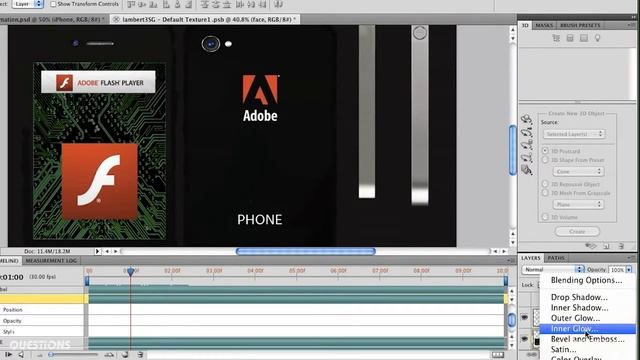Click new item icon in 3D panel footer
This screenshot has width=640, height=360.
coord(606,246)
